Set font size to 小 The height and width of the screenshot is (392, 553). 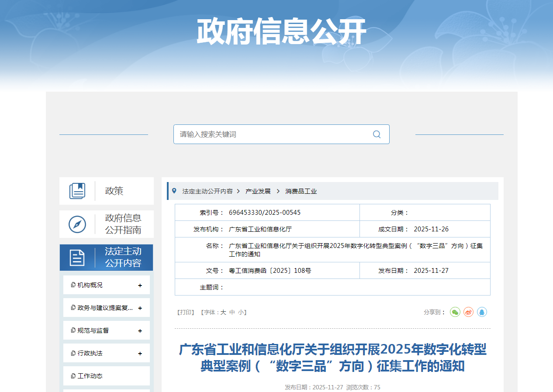[x=241, y=313]
